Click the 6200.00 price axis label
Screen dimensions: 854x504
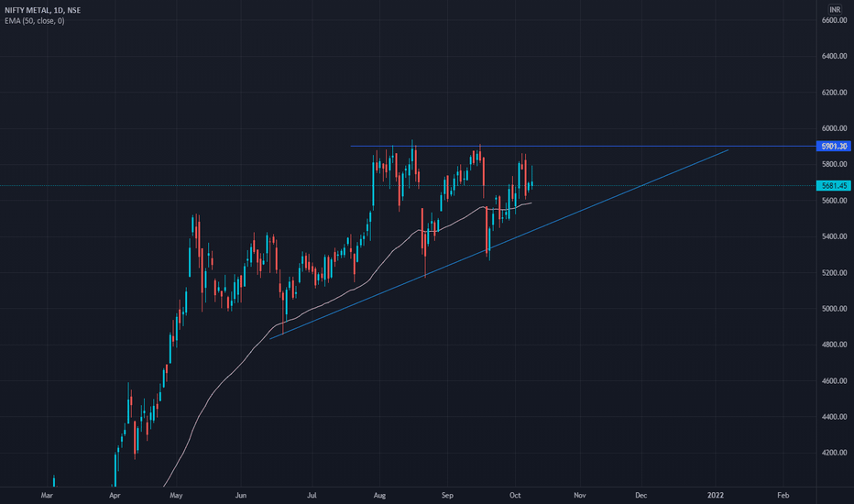pos(834,93)
